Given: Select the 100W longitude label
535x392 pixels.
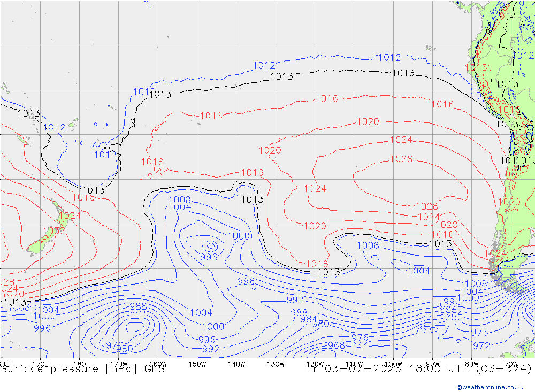Looking at the screenshot, I should 393,364.
